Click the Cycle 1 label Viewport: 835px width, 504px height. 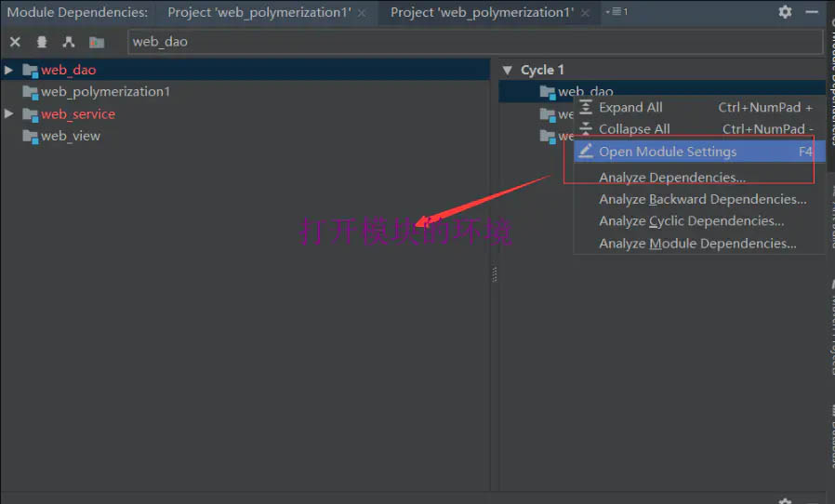[x=542, y=70]
